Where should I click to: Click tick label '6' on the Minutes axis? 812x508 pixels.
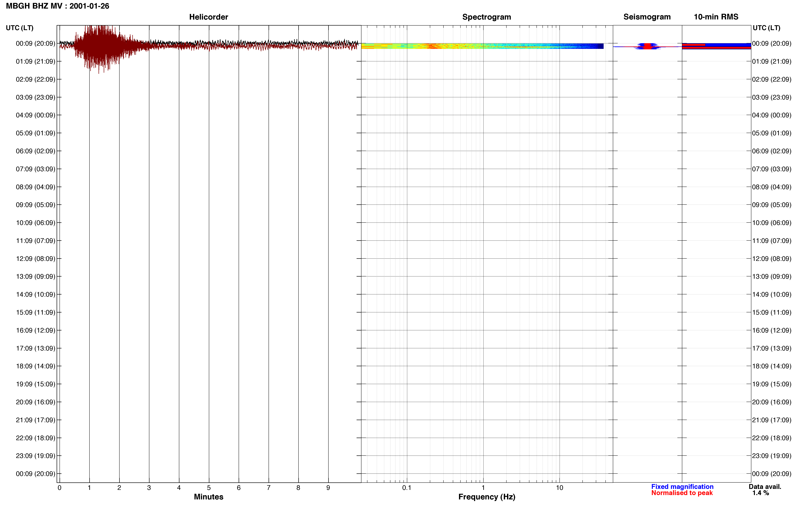point(239,488)
